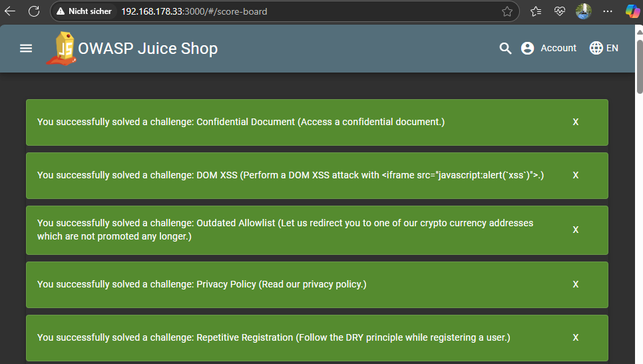Open browser settings and more menu
This screenshot has height=364, width=643.
(x=607, y=11)
